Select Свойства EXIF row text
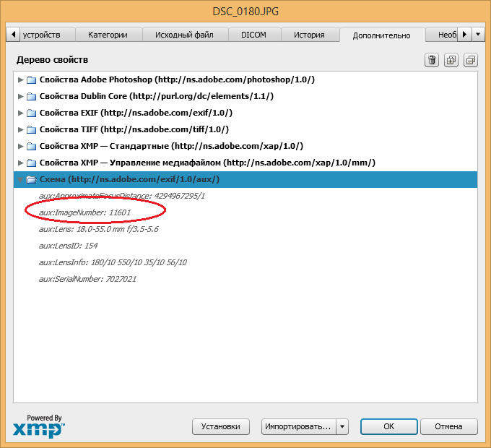491x448 pixels. (x=136, y=113)
